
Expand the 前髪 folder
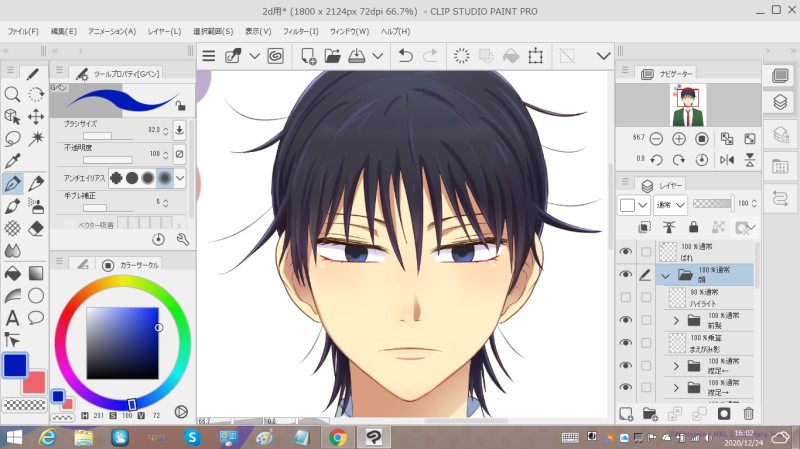pos(676,320)
